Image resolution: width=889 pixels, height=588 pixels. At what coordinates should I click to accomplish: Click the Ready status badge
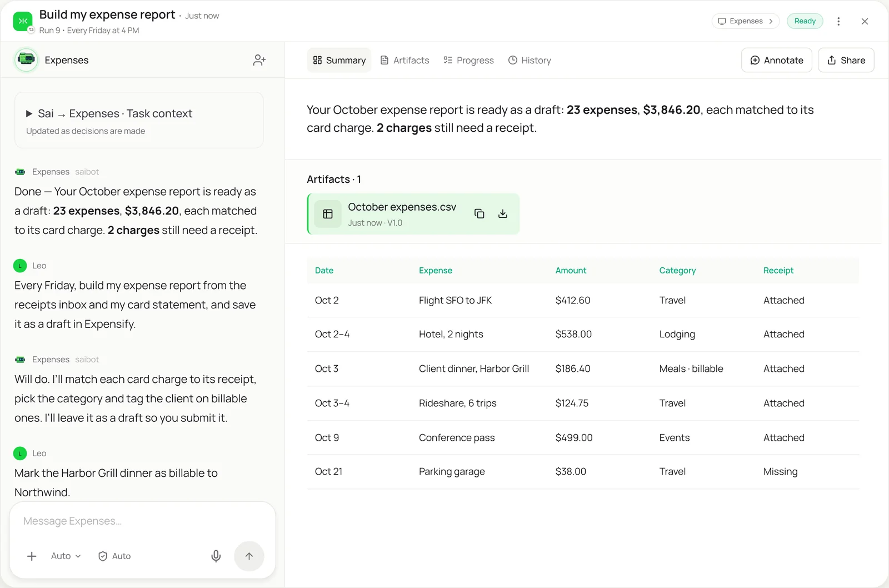point(805,21)
